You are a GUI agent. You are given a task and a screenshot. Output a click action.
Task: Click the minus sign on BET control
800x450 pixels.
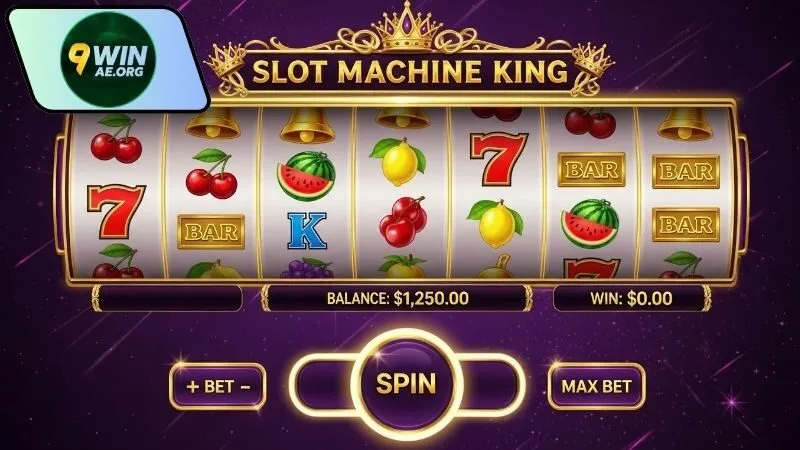click(x=245, y=387)
